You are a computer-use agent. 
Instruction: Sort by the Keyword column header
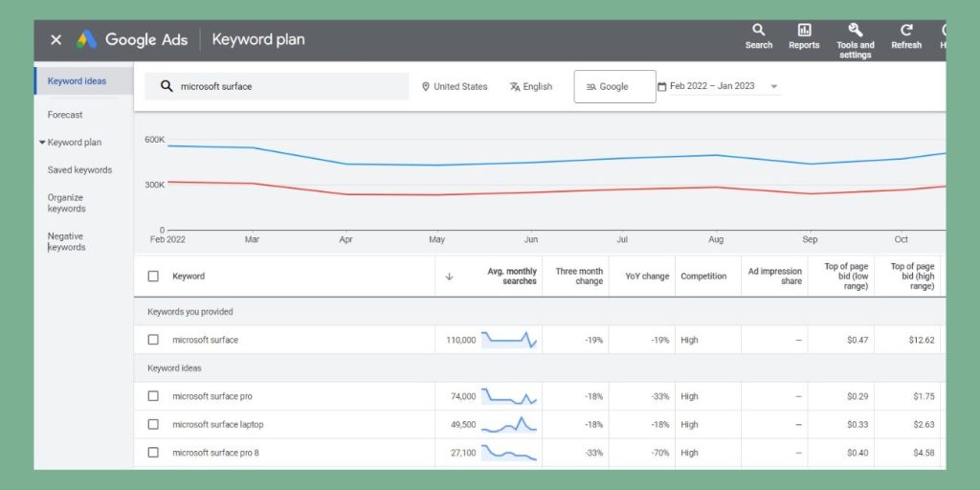tap(189, 277)
